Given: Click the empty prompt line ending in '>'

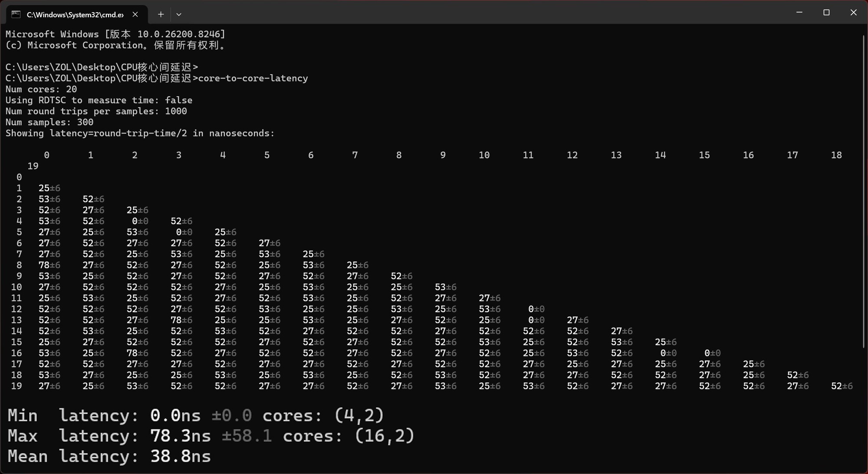Looking at the screenshot, I should pyautogui.click(x=102, y=67).
